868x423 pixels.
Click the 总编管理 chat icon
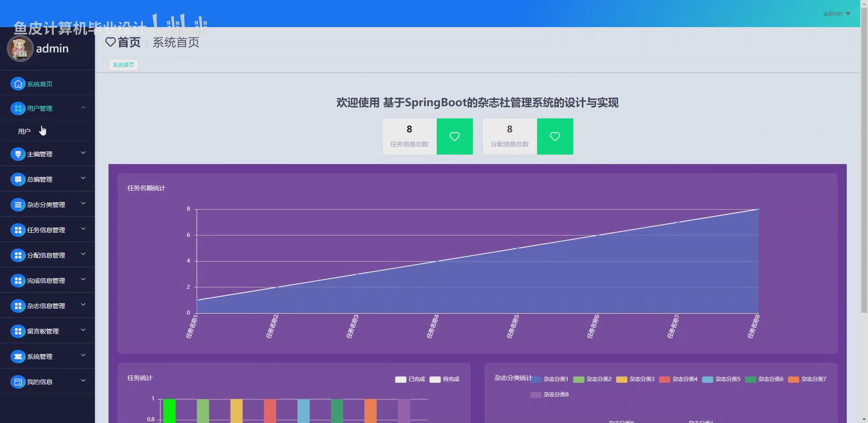coord(18,179)
